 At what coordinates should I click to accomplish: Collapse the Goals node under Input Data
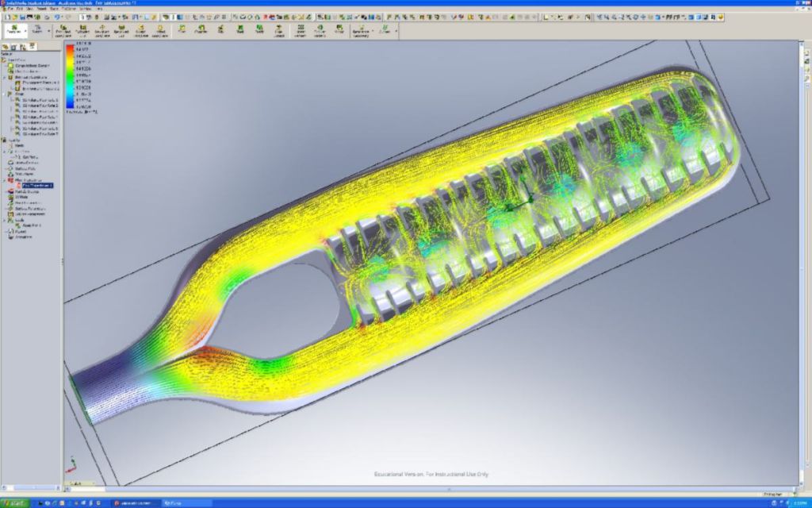5,94
